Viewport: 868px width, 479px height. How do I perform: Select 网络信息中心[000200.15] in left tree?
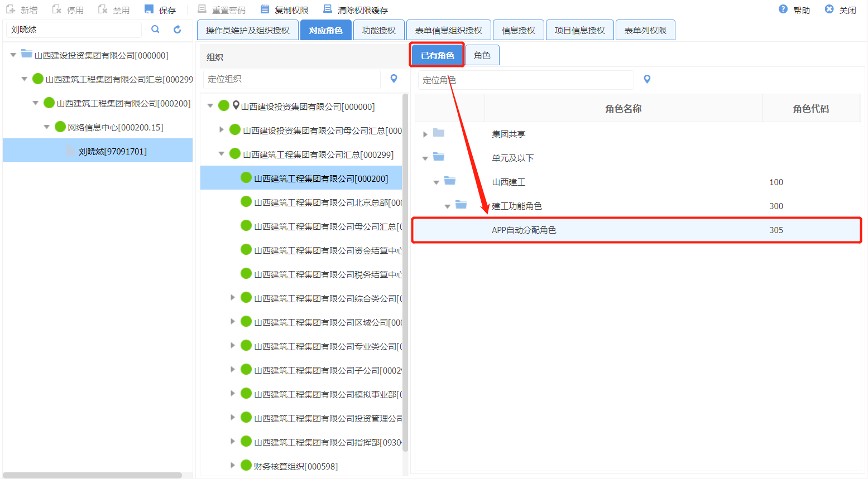tap(116, 127)
